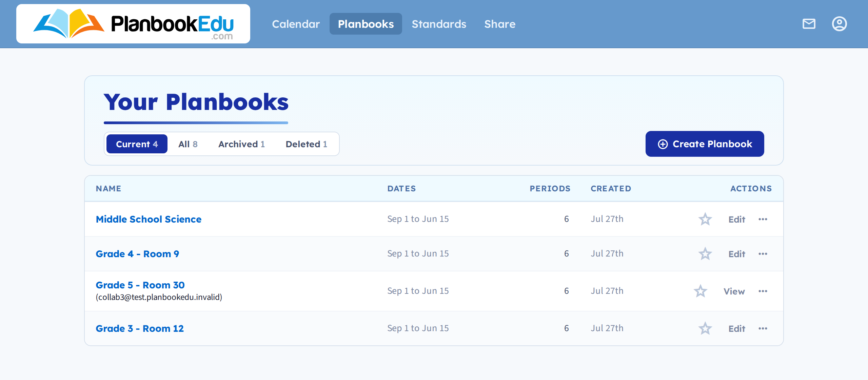The width and height of the screenshot is (868, 380).
Task: Click Middle School Science dates Sep 1 to Jun 15
Action: tap(418, 219)
